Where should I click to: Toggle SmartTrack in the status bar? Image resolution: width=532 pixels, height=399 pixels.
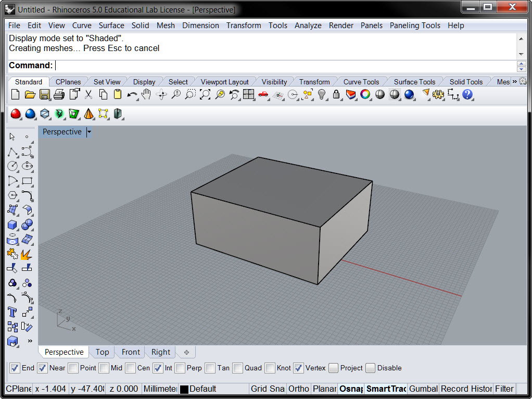pyautogui.click(x=386, y=389)
